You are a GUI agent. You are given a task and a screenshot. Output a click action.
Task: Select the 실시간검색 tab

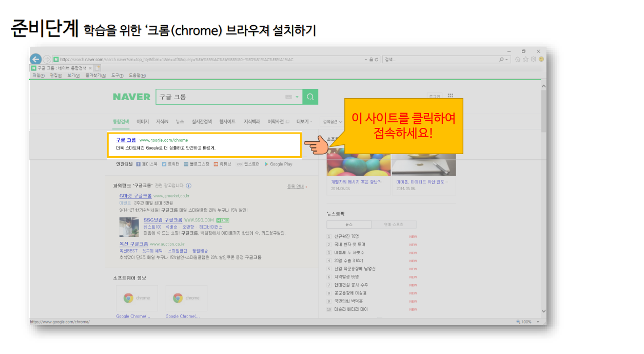202,122
